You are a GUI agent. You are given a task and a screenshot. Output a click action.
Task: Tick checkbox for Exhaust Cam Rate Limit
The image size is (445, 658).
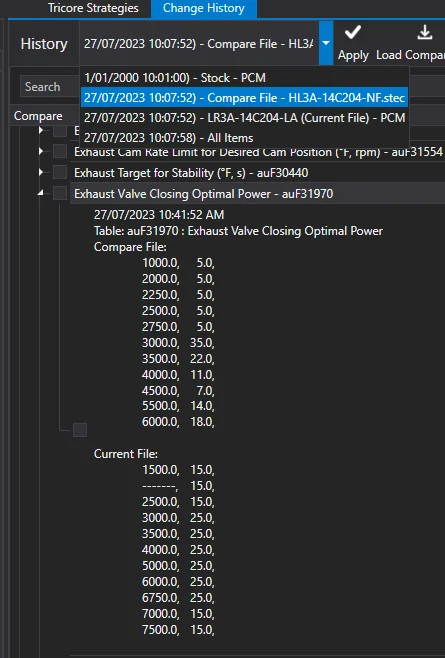pos(60,151)
